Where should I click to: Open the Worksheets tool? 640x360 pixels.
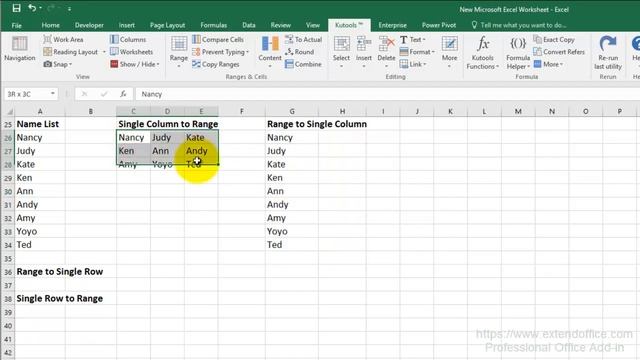click(x=131, y=52)
